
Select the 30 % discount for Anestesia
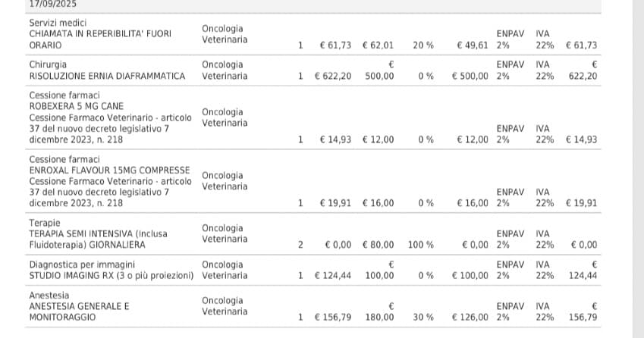tap(423, 318)
